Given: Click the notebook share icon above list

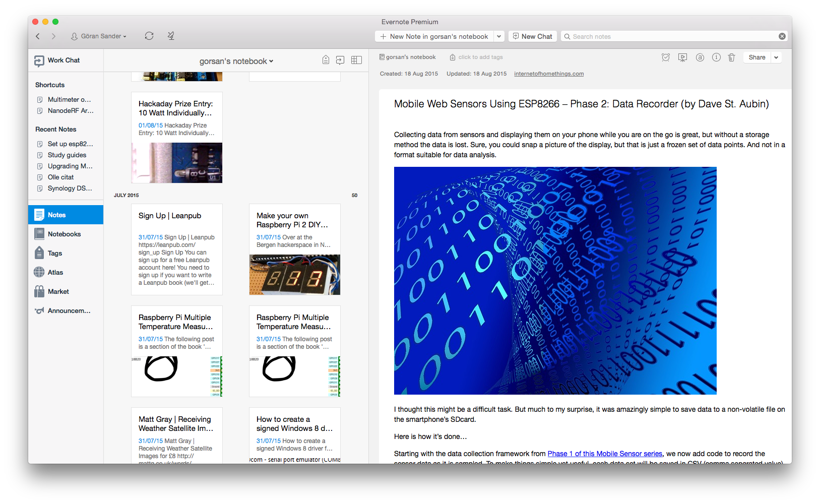Looking at the screenshot, I should coord(340,60).
